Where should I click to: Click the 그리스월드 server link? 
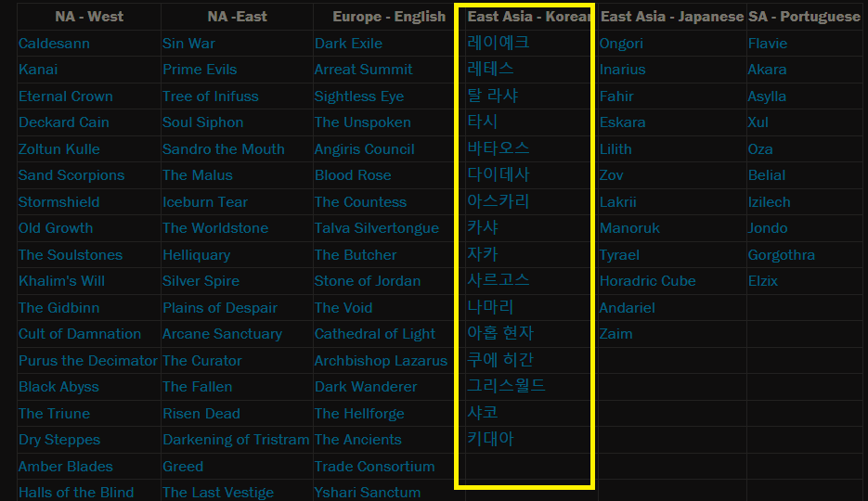[x=507, y=385]
